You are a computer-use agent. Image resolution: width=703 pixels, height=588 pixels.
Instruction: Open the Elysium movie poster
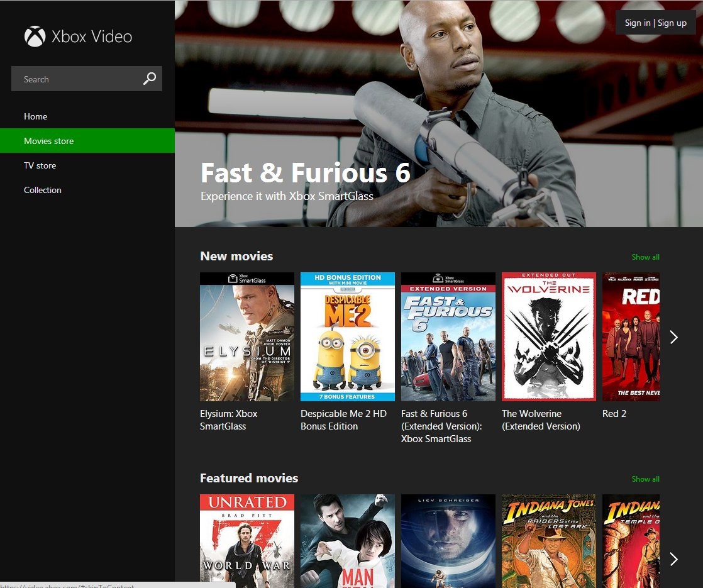click(247, 337)
